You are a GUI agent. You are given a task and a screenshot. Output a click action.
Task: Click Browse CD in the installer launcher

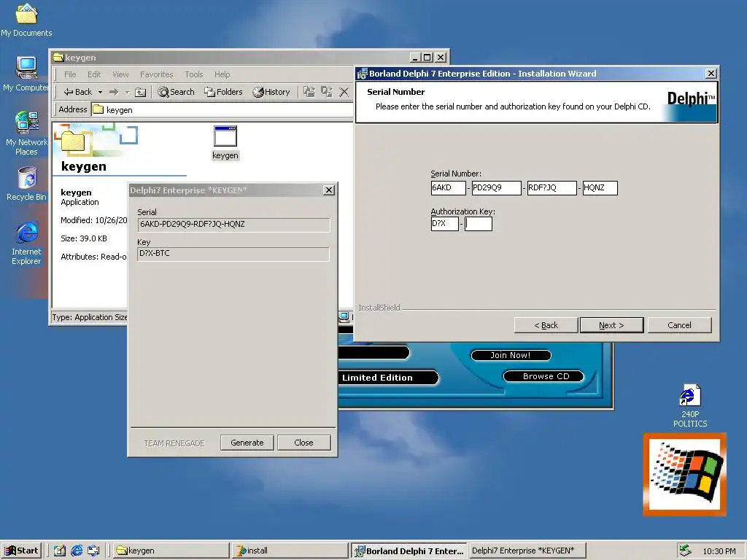543,376
